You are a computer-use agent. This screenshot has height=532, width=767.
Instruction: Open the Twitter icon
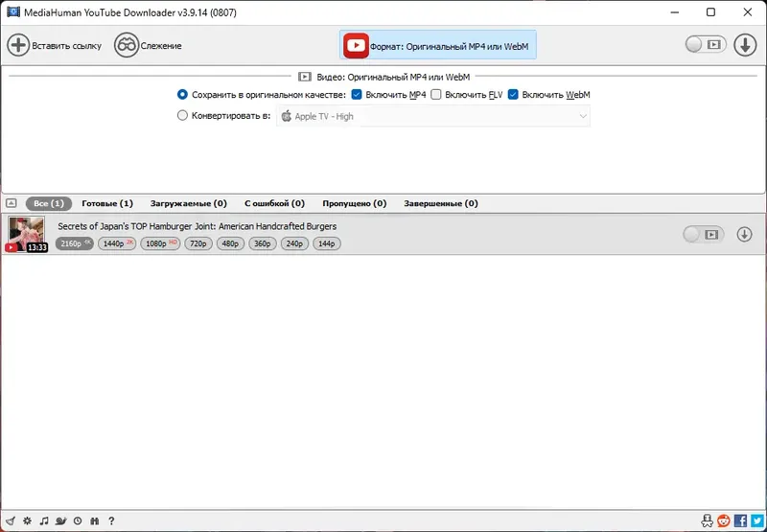coord(757,520)
